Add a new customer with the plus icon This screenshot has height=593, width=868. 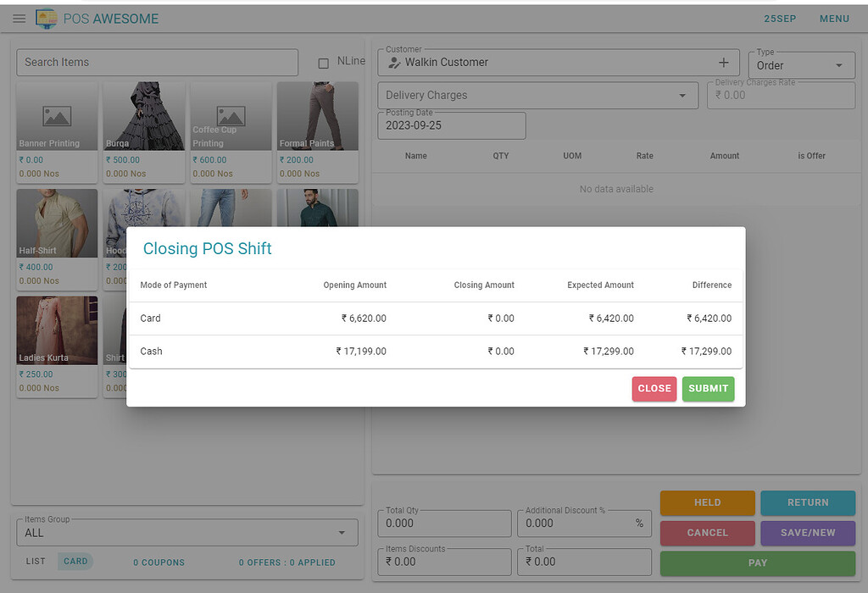724,62
